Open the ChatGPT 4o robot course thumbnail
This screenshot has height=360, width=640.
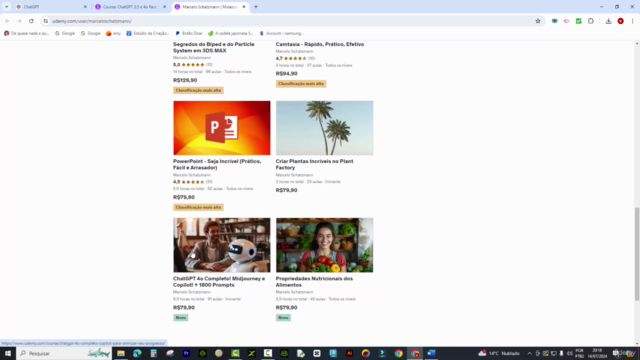click(222, 245)
